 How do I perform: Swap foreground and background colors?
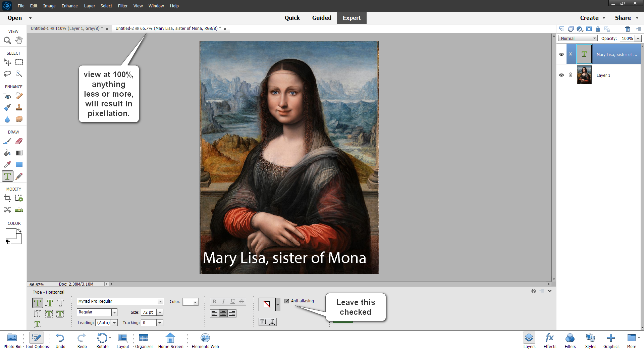(x=19, y=231)
